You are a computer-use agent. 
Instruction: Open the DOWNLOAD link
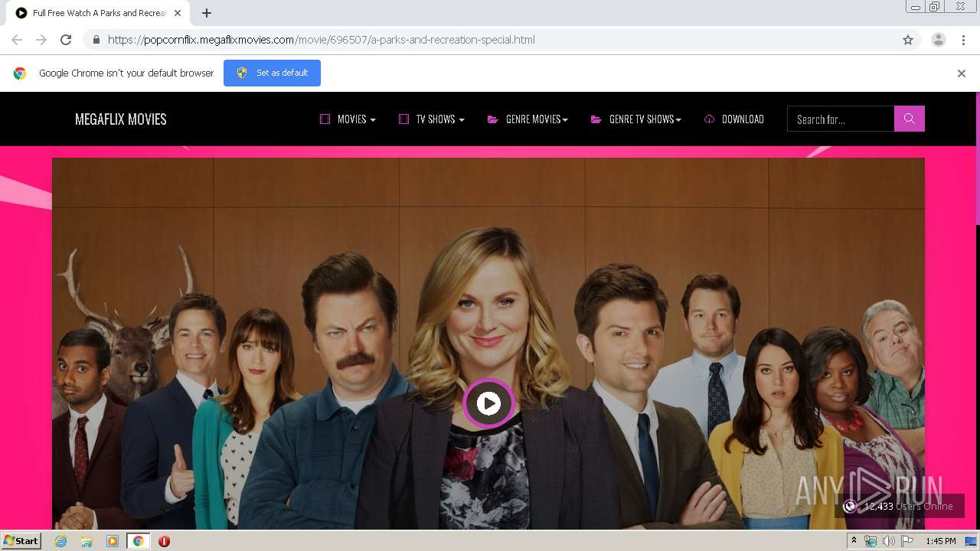point(734,119)
